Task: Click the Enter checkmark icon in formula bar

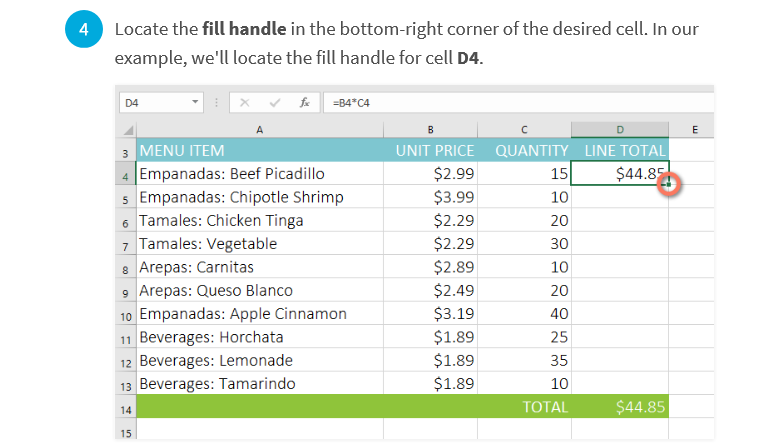Action: point(275,102)
